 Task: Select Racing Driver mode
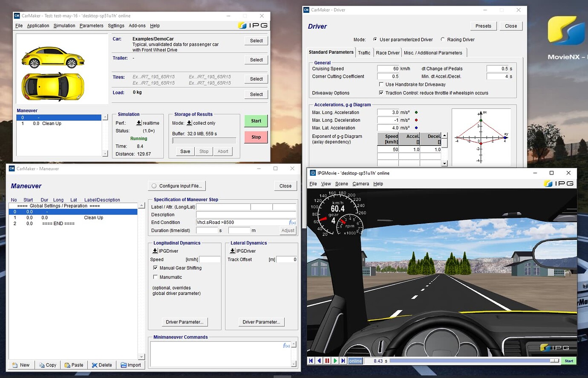(443, 40)
